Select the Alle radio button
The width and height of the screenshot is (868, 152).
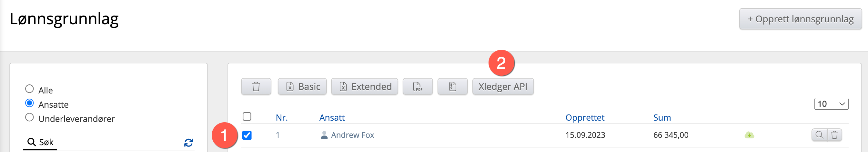[x=30, y=89]
